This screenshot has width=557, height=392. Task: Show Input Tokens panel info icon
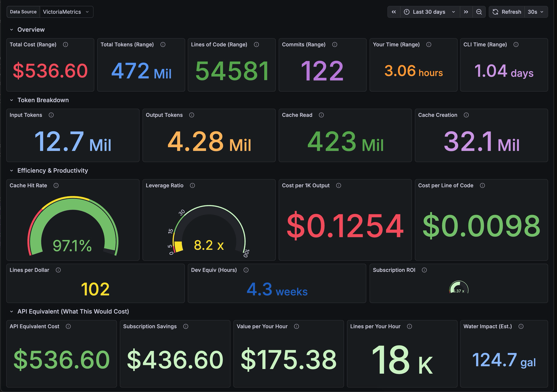(51, 115)
